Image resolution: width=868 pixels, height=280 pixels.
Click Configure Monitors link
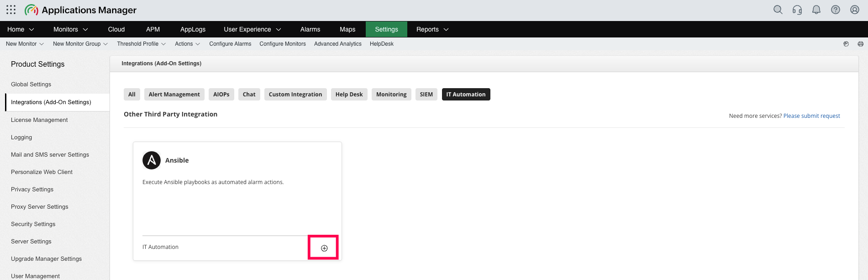pos(283,44)
